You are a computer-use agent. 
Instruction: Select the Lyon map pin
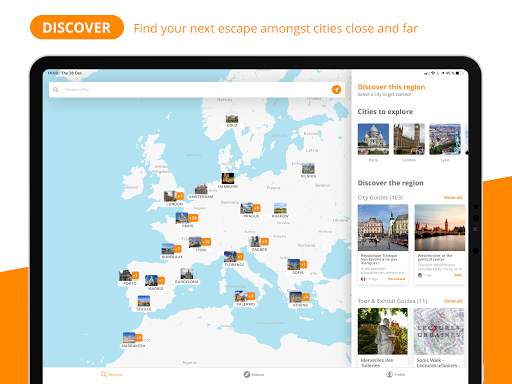(x=199, y=244)
